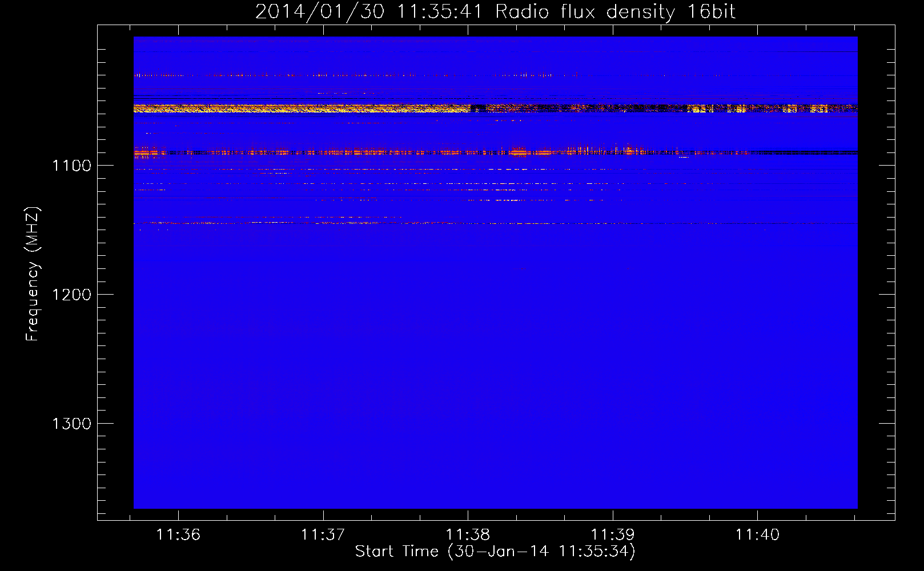924x571 pixels.
Task: Click the 11:38 time tick label
Action: (x=468, y=535)
